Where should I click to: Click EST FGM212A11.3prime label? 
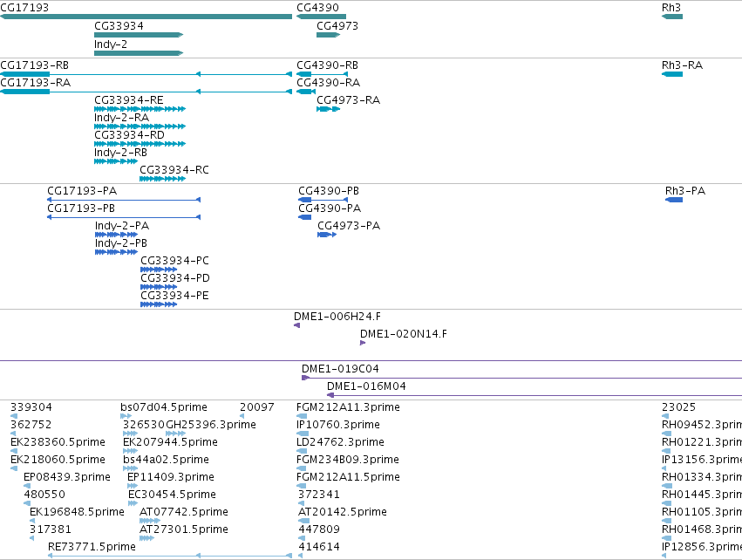pyautogui.click(x=348, y=407)
